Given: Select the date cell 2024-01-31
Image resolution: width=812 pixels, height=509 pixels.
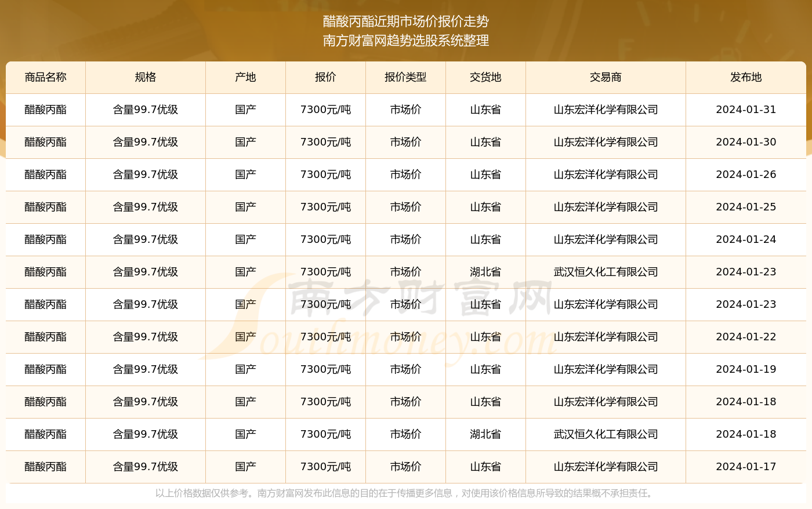Looking at the screenshot, I should pos(746,110).
